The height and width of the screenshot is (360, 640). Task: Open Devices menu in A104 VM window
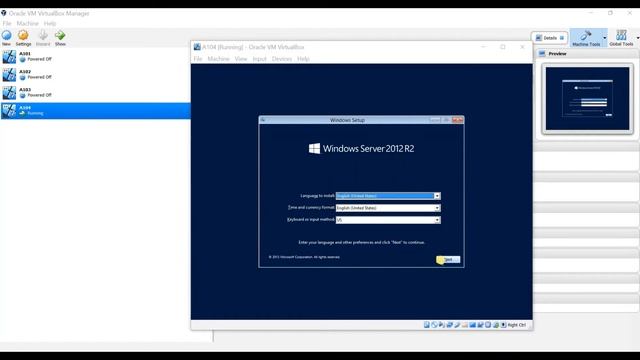(282, 59)
